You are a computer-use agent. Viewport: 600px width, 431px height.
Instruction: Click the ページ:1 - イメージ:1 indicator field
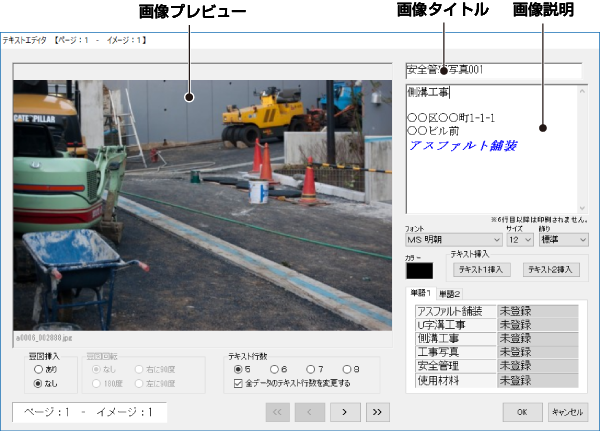point(90,412)
